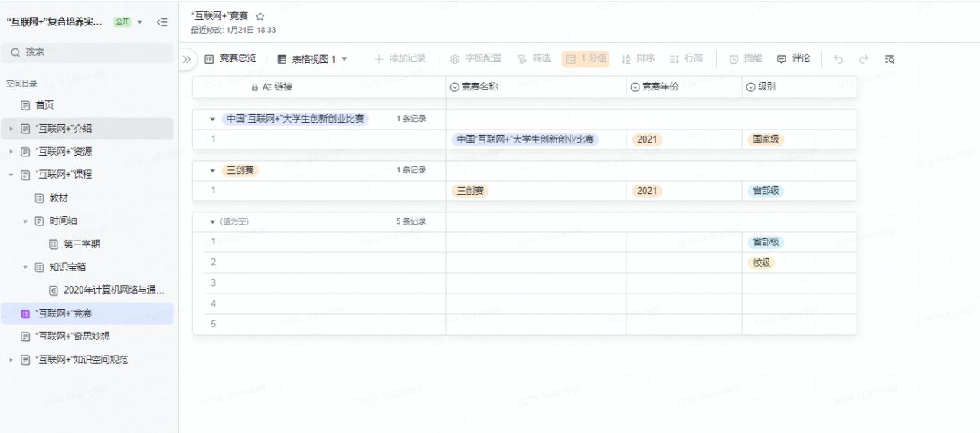The width and height of the screenshot is (980, 433).
Task: Click the 提醒 alarm clock icon
Action: (x=733, y=59)
